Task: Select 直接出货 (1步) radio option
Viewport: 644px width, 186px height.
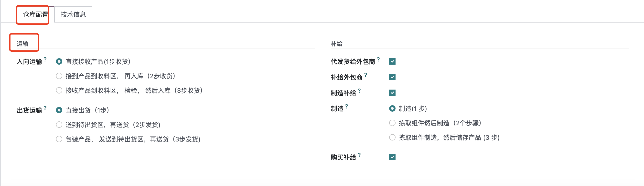Action: coord(59,110)
